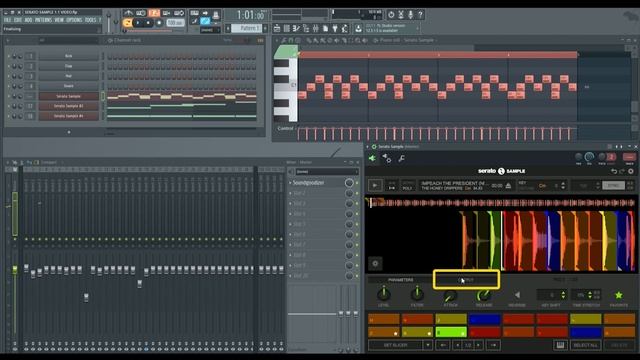Open plugin options arrow in Serato Sample title bar

[x=367, y=147]
